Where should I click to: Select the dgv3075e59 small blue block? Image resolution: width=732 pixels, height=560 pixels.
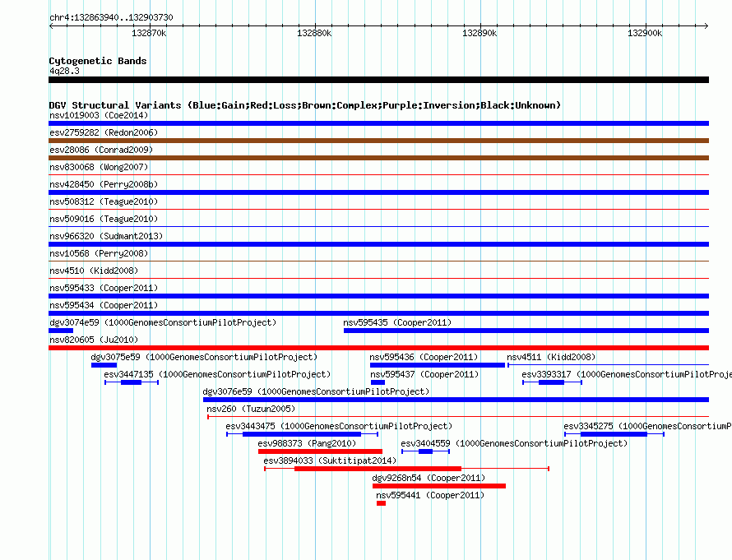tap(104, 365)
